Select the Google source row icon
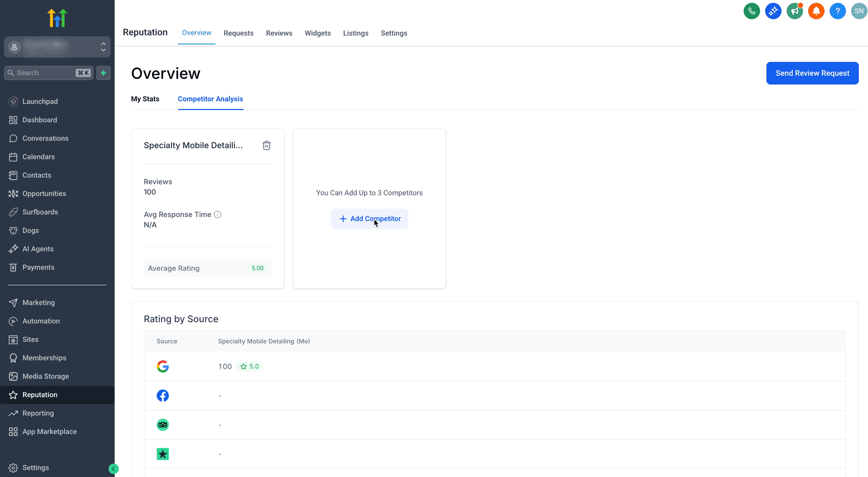This screenshot has width=868, height=477. pos(163,366)
